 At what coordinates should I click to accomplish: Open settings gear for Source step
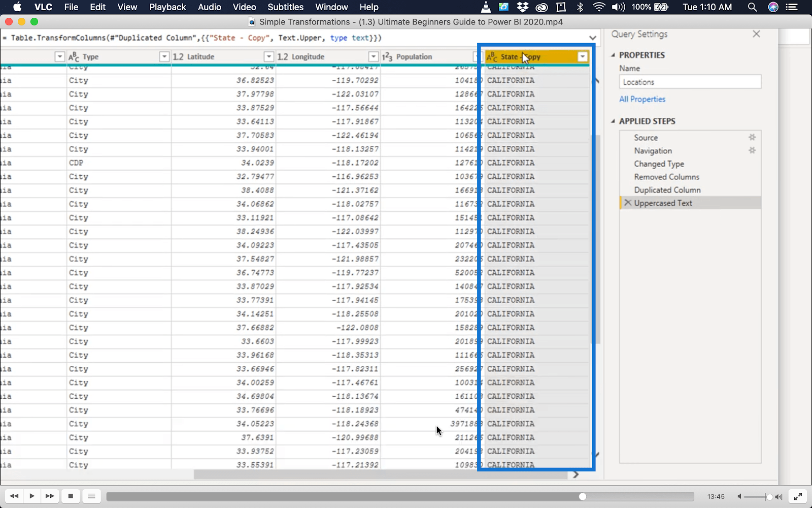point(752,137)
